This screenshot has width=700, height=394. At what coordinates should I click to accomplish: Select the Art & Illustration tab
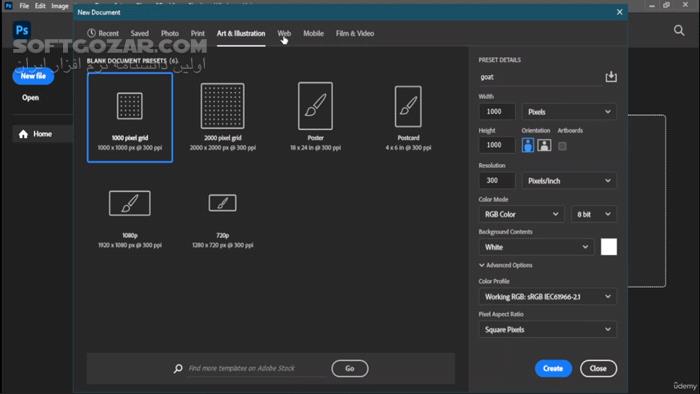[241, 33]
